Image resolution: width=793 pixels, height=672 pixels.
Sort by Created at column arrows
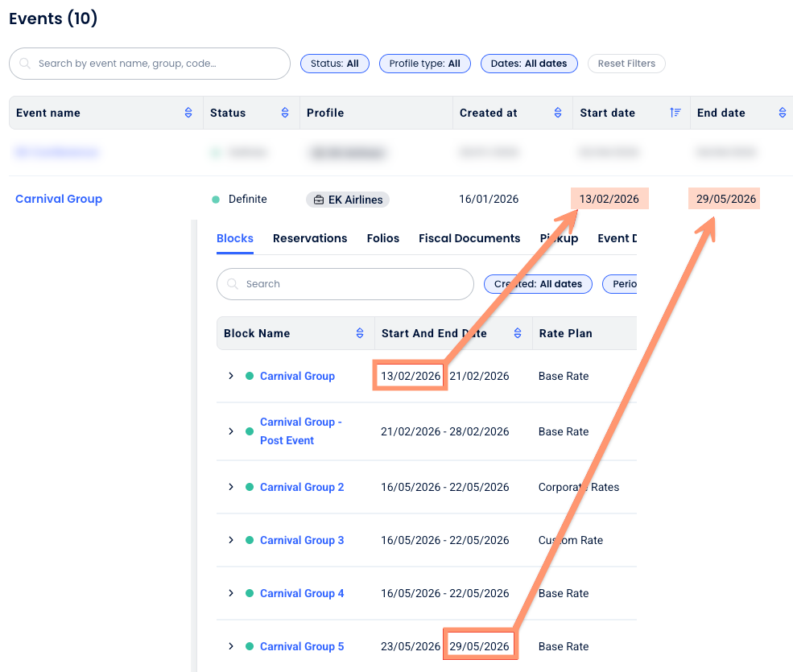point(558,113)
